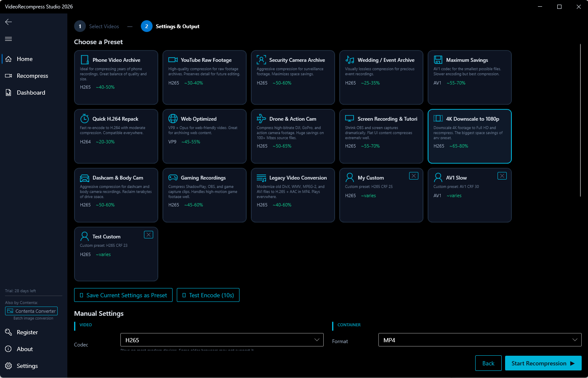Click Start Recompression
The width and height of the screenshot is (588, 378).
pos(543,363)
